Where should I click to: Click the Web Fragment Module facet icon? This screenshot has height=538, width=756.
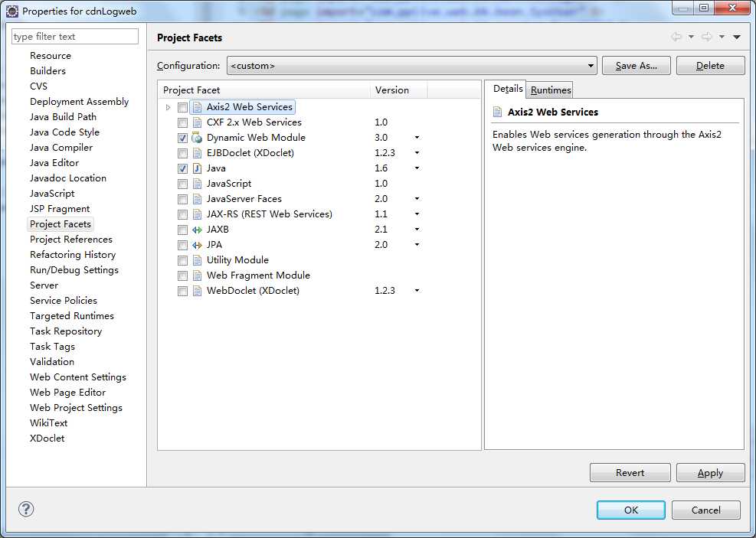[197, 276]
